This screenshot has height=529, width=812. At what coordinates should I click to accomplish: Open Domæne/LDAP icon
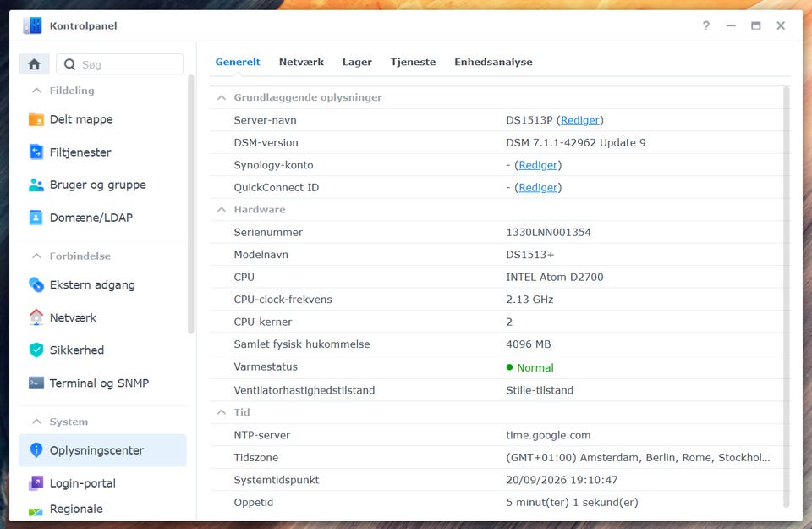point(36,218)
